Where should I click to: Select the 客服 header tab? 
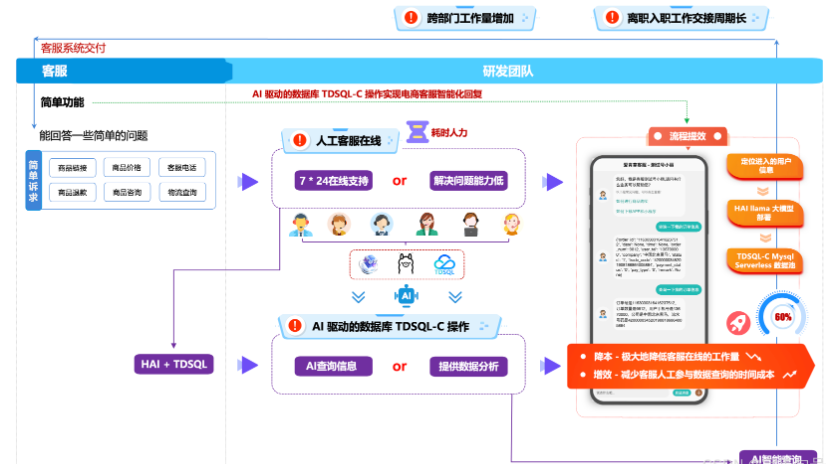click(124, 71)
